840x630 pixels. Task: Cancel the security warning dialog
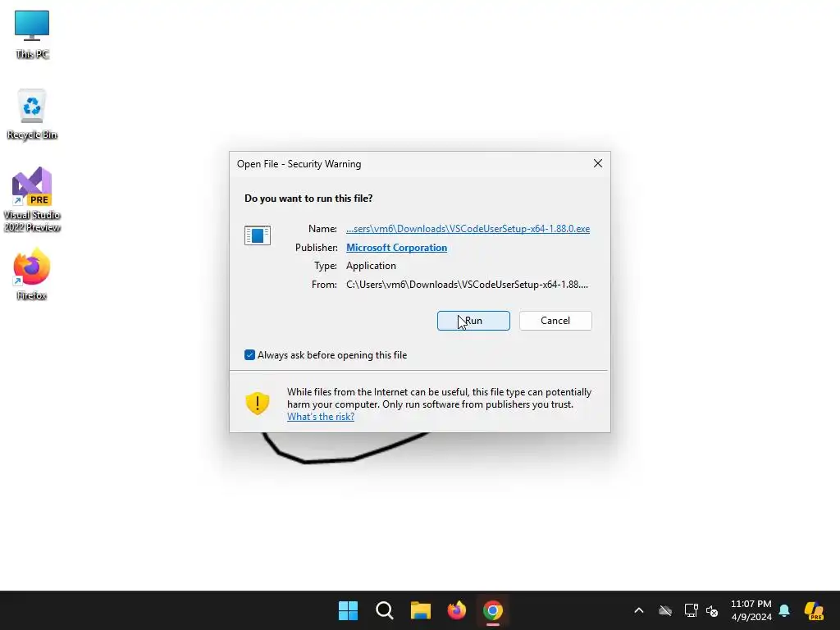pos(555,321)
